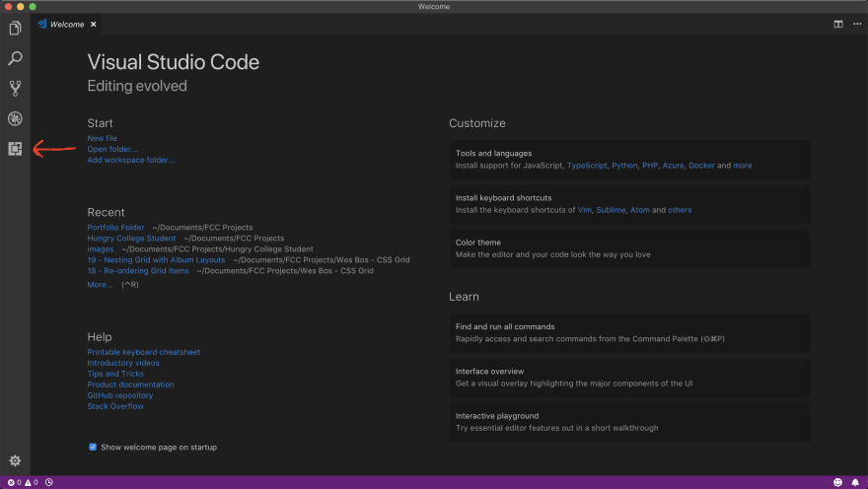Open the Debug view in activity bar
868x489 pixels.
[x=15, y=118]
